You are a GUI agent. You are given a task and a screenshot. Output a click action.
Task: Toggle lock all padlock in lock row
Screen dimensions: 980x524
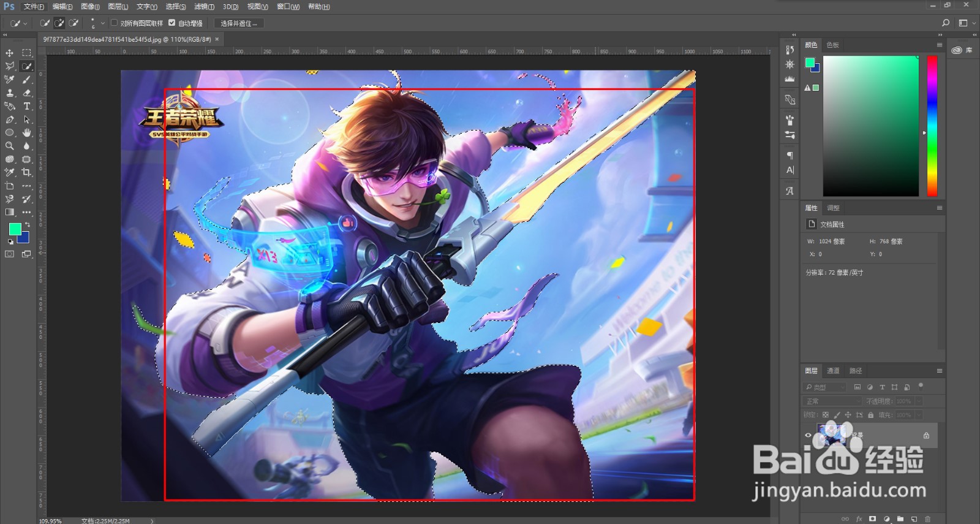[x=870, y=415]
